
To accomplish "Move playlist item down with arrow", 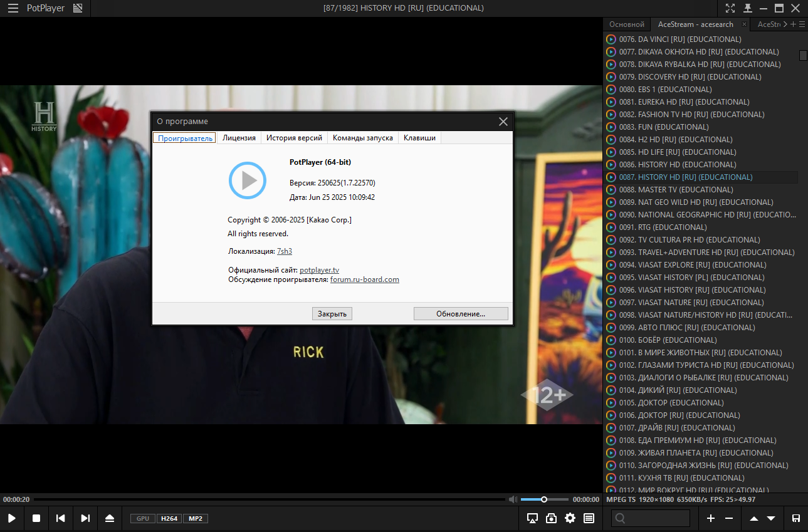I will [x=771, y=518].
